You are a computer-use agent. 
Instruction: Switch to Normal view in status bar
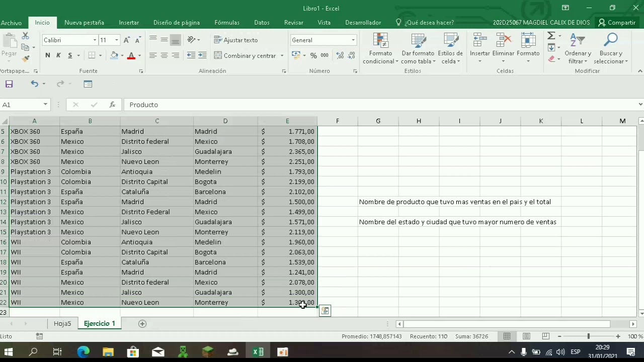tap(507, 336)
